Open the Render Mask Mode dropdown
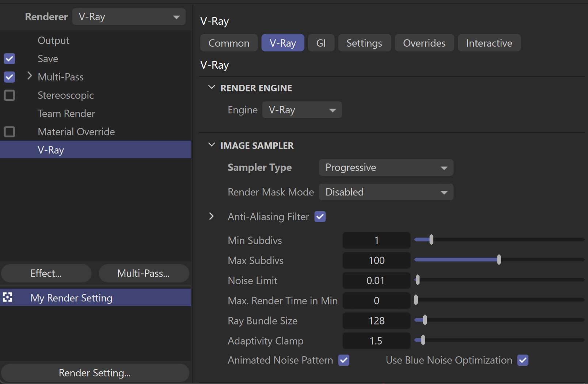This screenshot has width=588, height=384. [386, 192]
